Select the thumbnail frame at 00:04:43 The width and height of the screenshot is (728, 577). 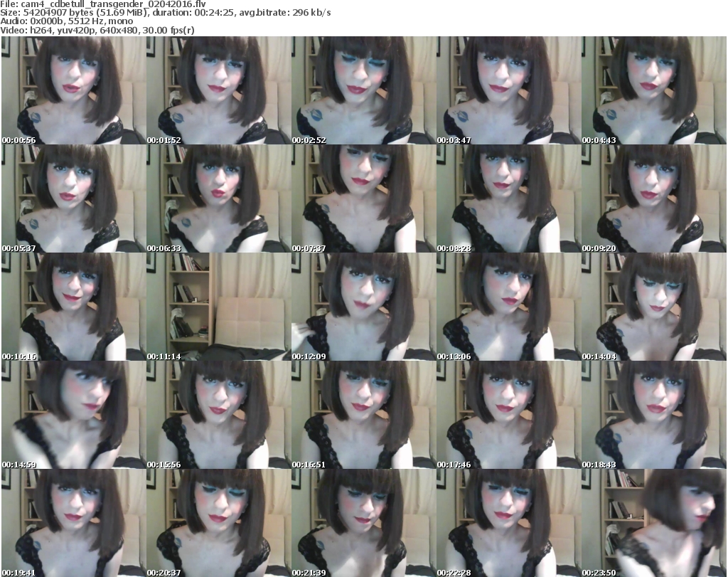[654, 90]
